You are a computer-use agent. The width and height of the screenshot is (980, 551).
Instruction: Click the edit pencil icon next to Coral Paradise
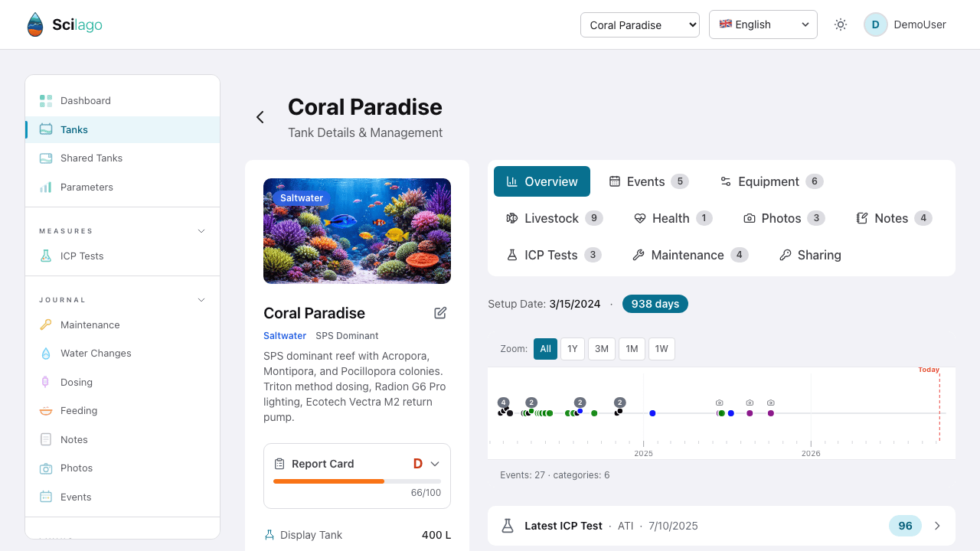[x=440, y=313]
